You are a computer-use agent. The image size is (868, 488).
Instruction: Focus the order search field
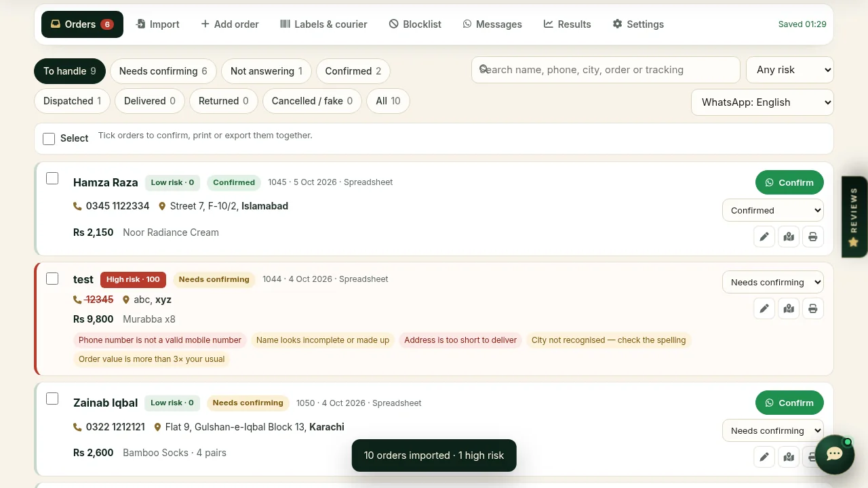[x=606, y=70]
